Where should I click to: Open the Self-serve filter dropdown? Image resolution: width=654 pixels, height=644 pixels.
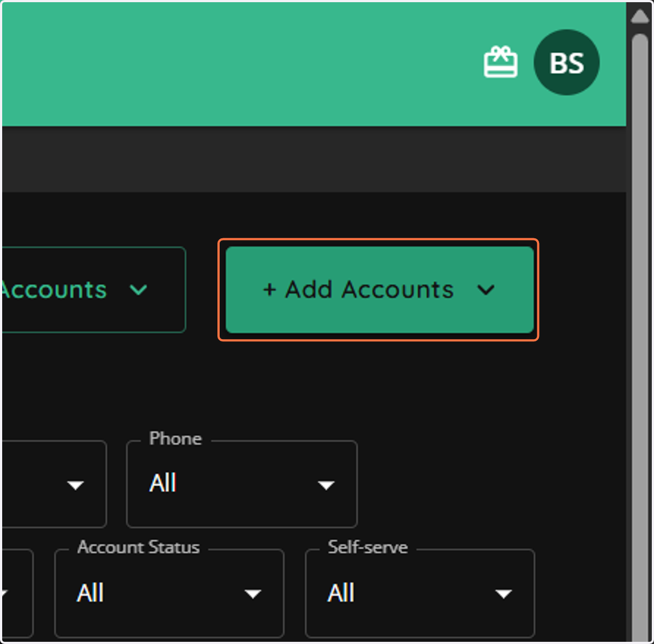tap(420, 593)
